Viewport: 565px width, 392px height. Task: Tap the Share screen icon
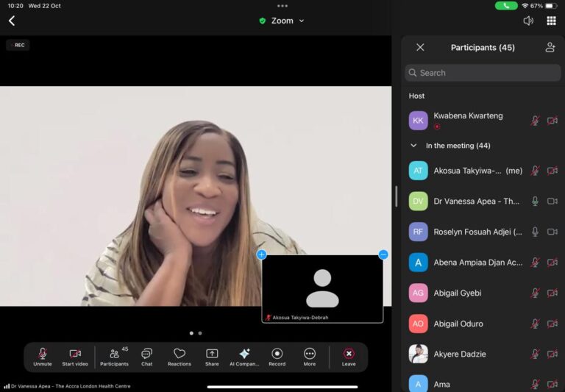tap(212, 357)
